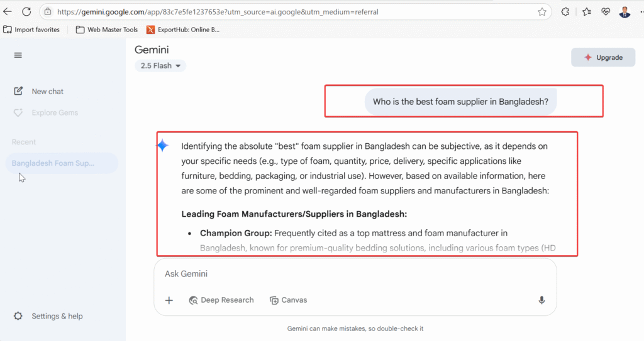Open the browser extensions puzzle icon

click(565, 12)
